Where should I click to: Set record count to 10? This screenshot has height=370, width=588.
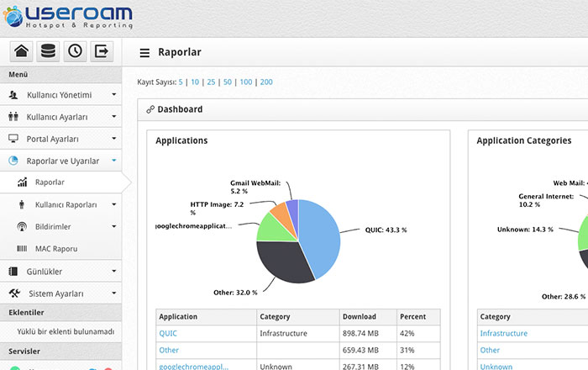click(x=195, y=82)
